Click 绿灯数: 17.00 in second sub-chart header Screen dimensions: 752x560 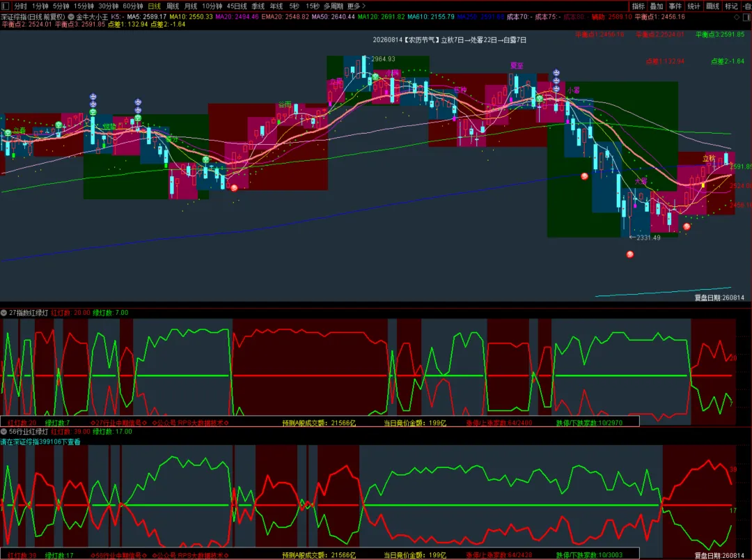coord(112,432)
